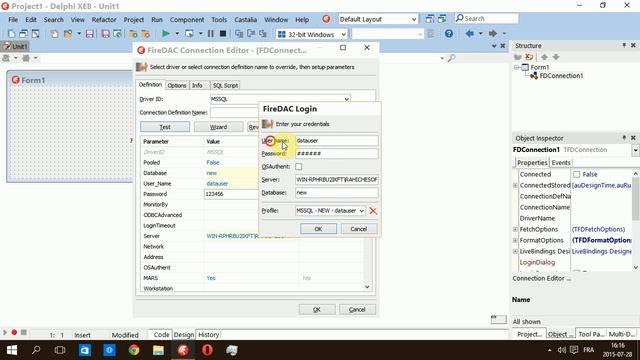This screenshot has width=640, height=360.
Task: Open the Run button dropdown arrow
Action: pyautogui.click(x=177, y=33)
